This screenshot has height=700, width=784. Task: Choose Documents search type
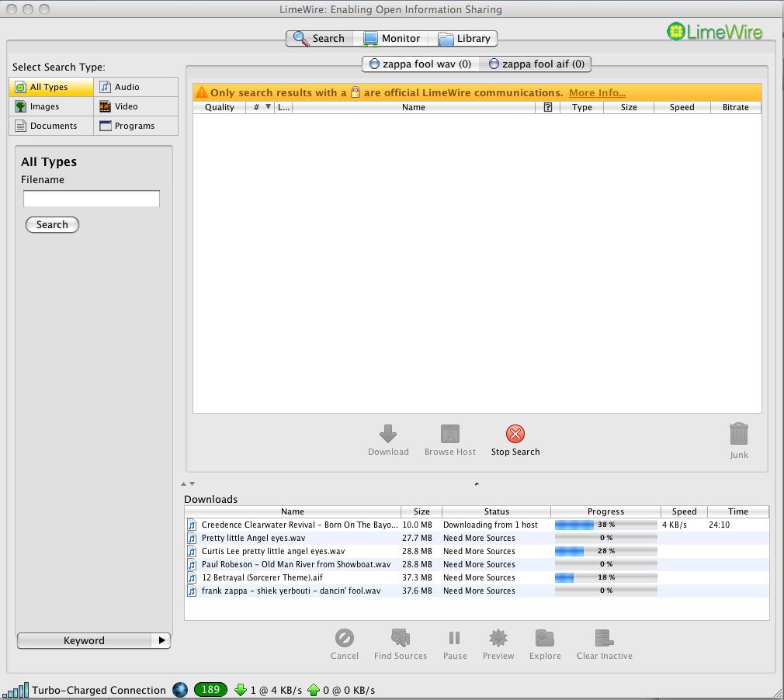click(x=51, y=126)
